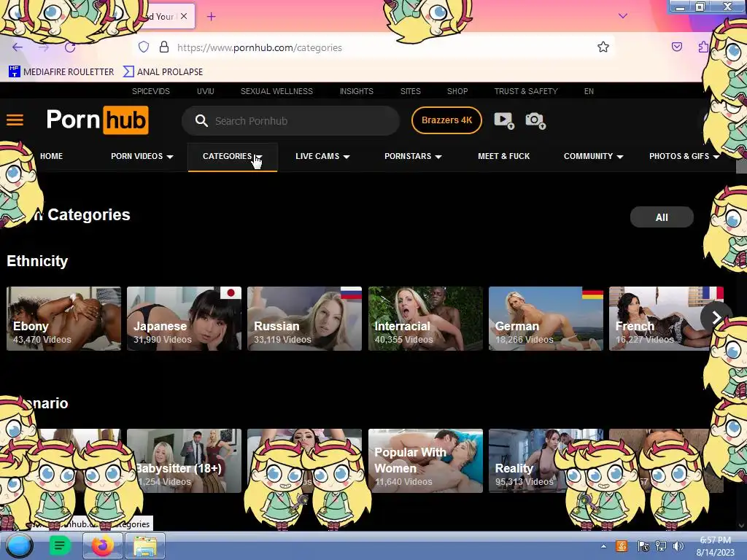747x560 pixels.
Task: Open the file explorer taskbar icon
Action: click(x=145, y=545)
